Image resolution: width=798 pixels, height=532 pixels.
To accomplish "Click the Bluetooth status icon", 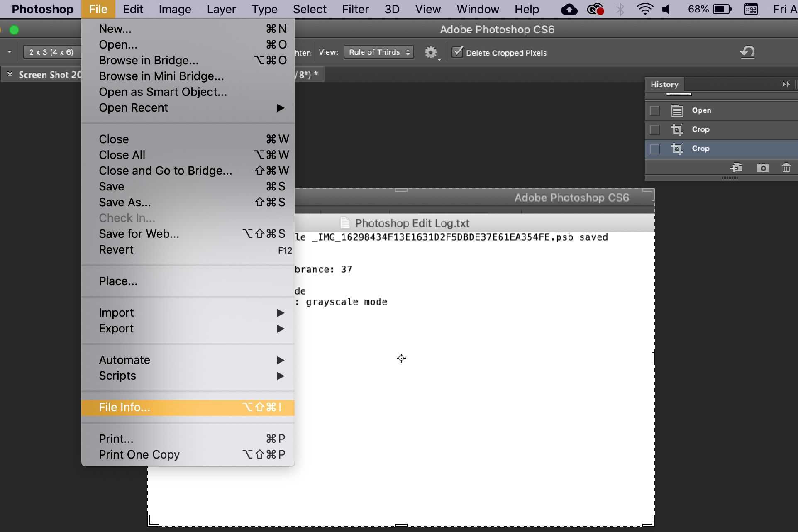I will pyautogui.click(x=620, y=9).
